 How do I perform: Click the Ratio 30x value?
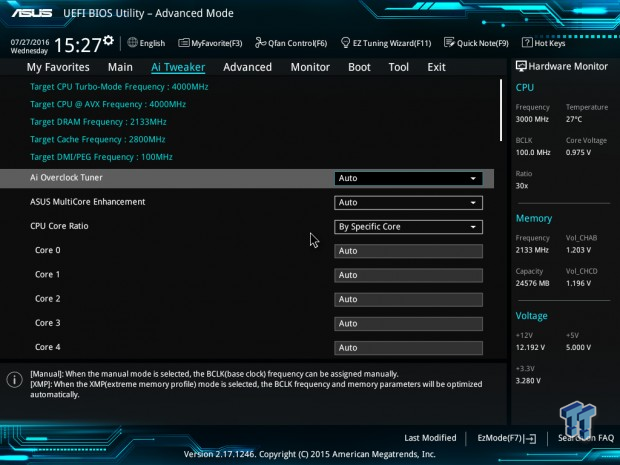(x=522, y=185)
